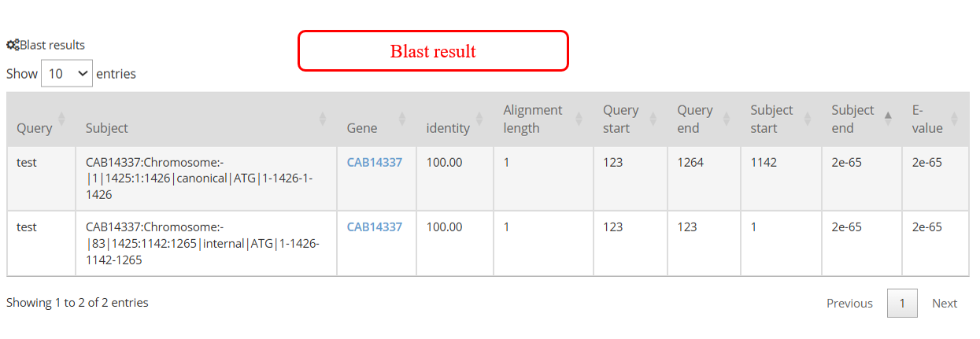Select the internal subject cell in second row
This screenshot has width=980, height=339.
(x=205, y=243)
